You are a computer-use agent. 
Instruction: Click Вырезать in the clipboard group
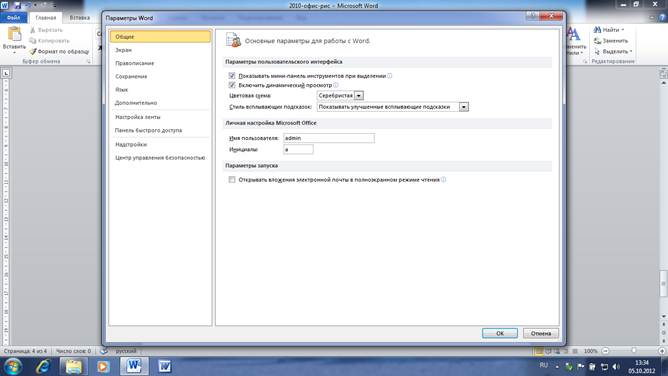tap(46, 30)
